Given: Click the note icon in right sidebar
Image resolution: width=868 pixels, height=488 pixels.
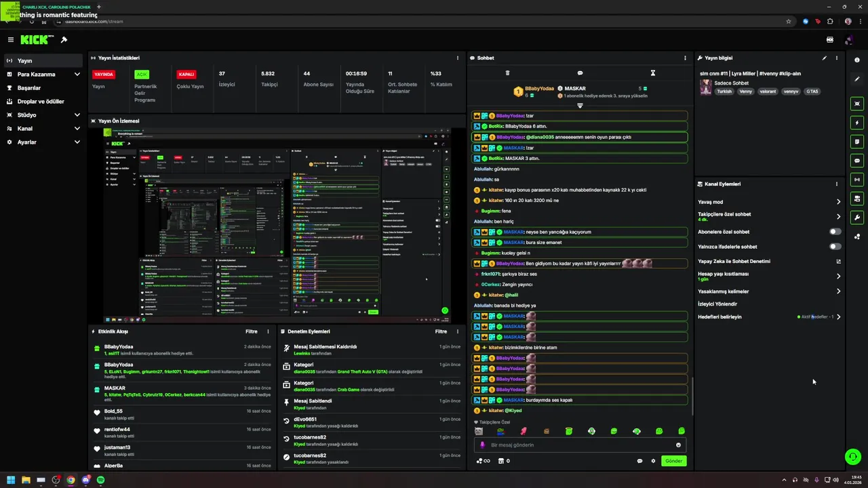Looking at the screenshot, I should point(857,142).
